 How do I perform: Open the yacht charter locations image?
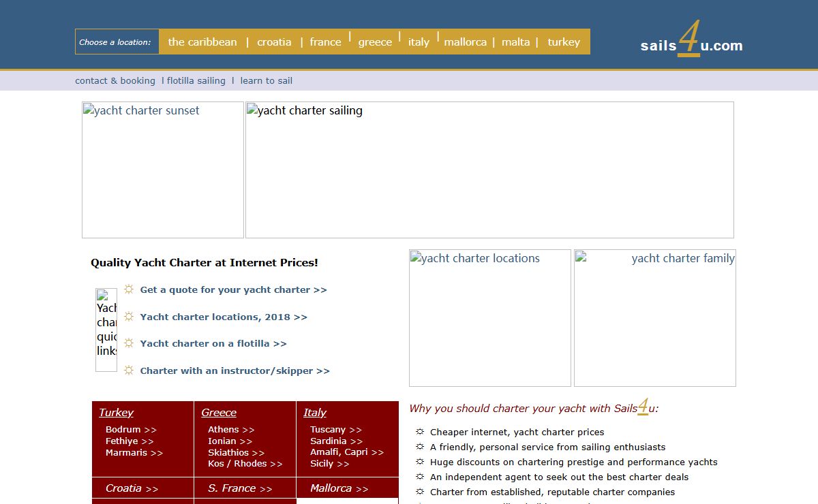[x=490, y=318]
